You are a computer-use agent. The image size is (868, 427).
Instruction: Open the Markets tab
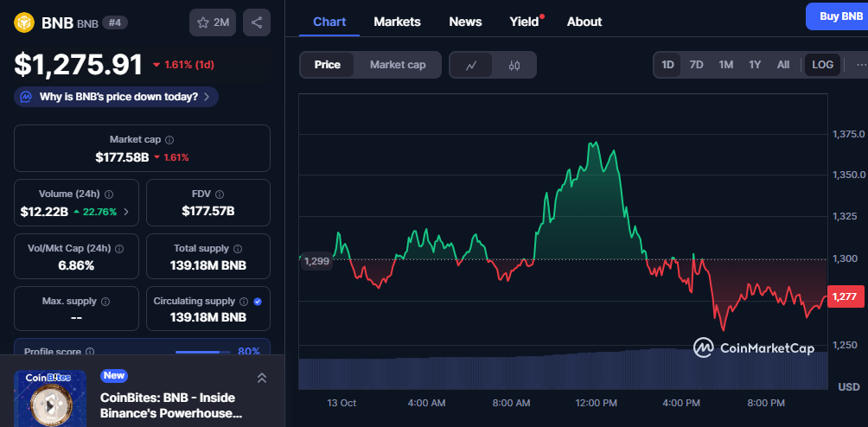[397, 22]
